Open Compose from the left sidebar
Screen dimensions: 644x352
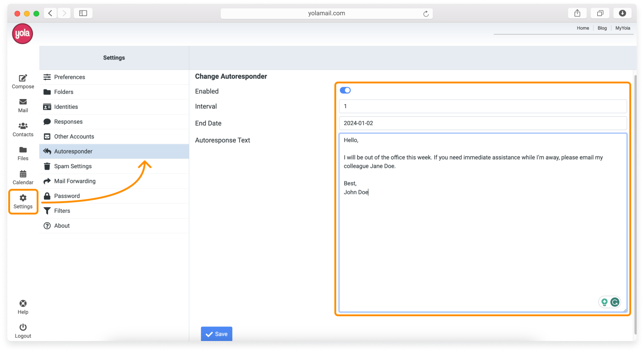23,81
